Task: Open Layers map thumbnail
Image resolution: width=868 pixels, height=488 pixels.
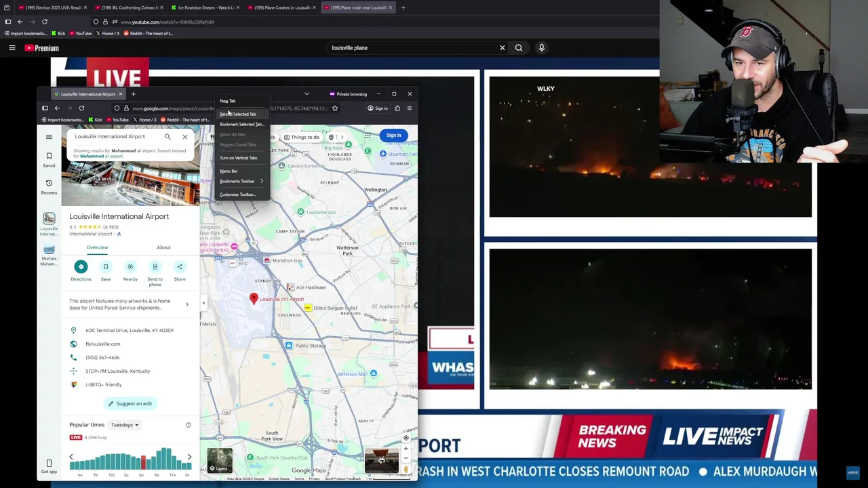Action: click(x=220, y=461)
